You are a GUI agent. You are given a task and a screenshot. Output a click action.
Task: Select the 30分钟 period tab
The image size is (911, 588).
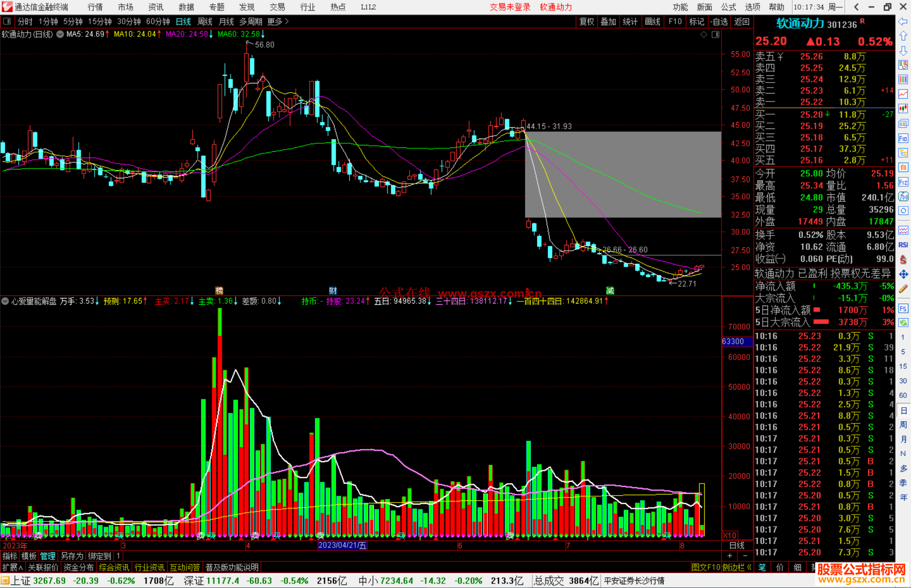[129, 21]
